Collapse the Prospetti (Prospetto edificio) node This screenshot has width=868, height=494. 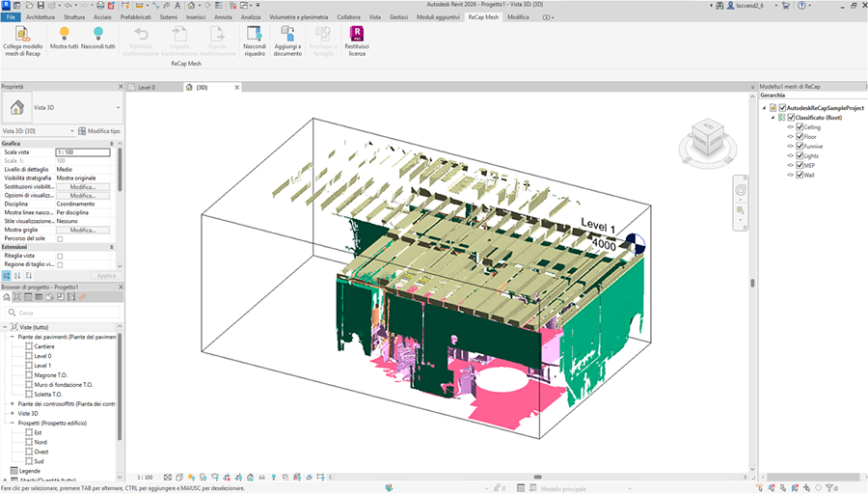tap(12, 423)
